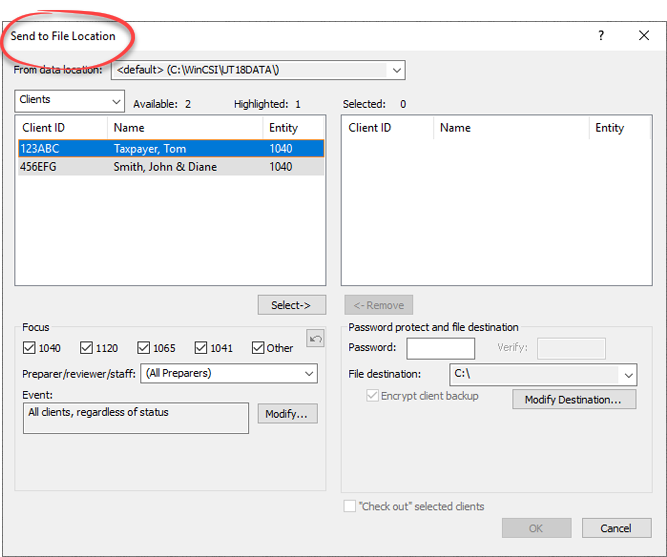Uncheck the Other focus checkbox
This screenshot has height=557, width=667.
pyautogui.click(x=258, y=348)
